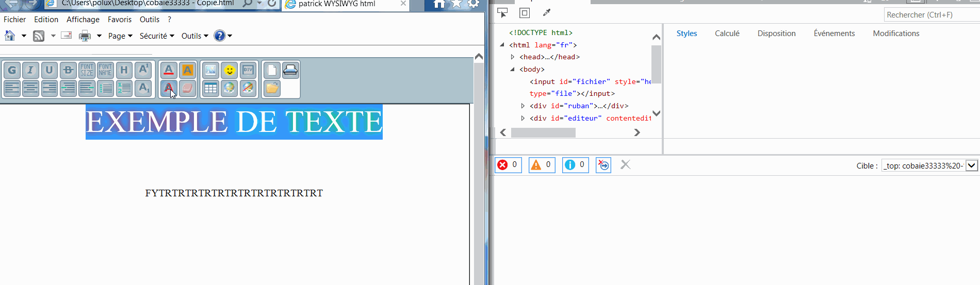This screenshot has width=980, height=285.
Task: Open the Affichage menu
Action: 83,20
